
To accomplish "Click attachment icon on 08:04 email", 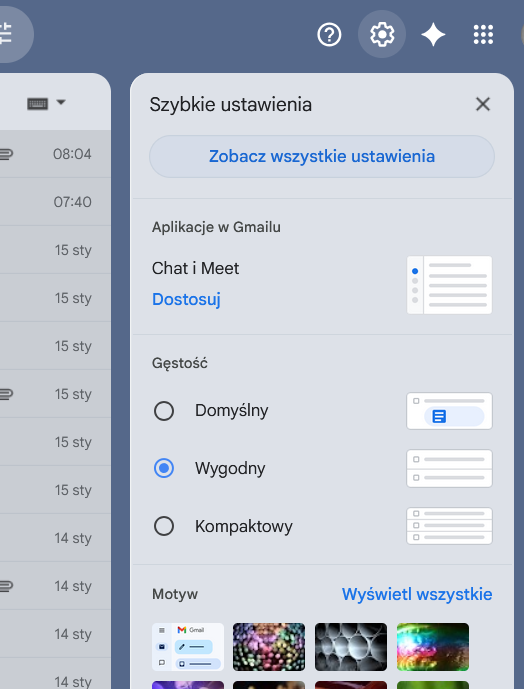I will 6,154.
